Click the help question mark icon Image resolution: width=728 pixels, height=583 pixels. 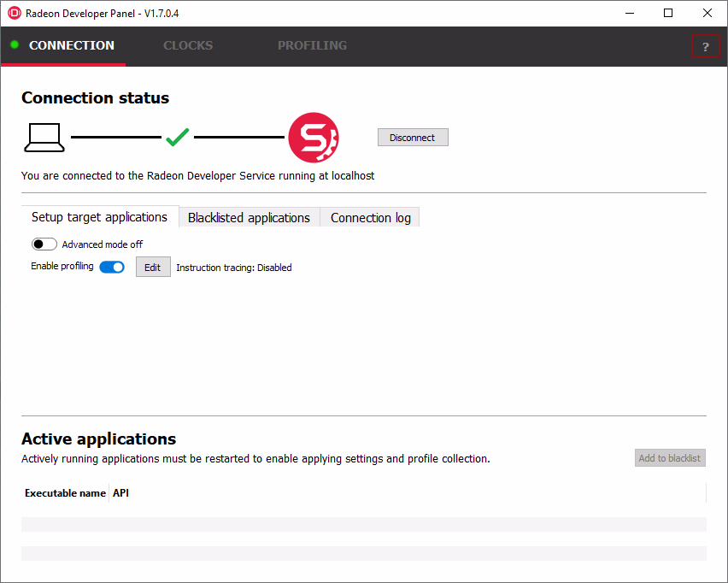tap(705, 47)
